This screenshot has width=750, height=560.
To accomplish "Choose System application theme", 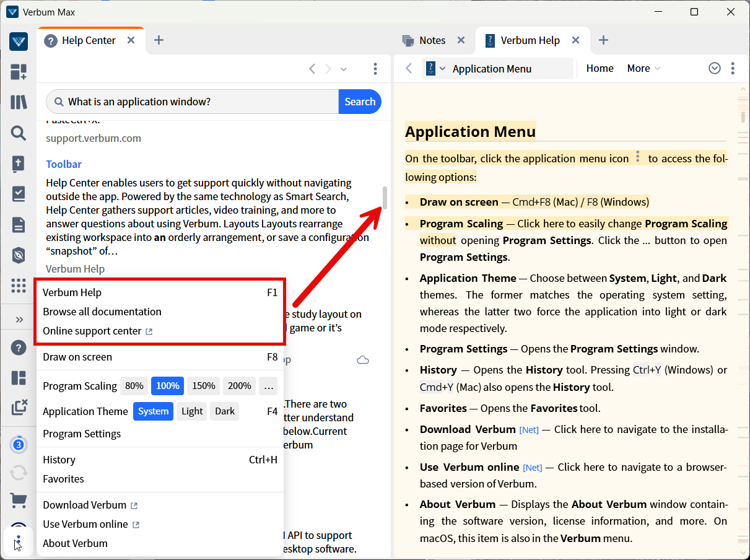I will (x=153, y=411).
